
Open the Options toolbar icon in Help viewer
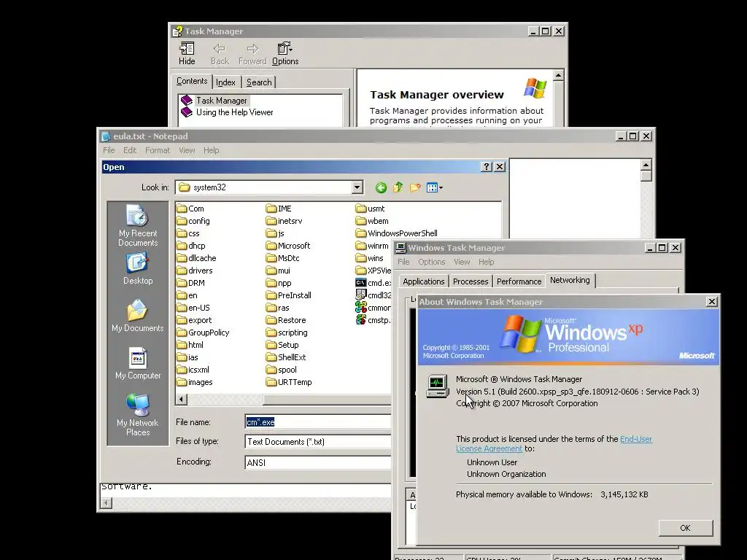click(x=285, y=53)
